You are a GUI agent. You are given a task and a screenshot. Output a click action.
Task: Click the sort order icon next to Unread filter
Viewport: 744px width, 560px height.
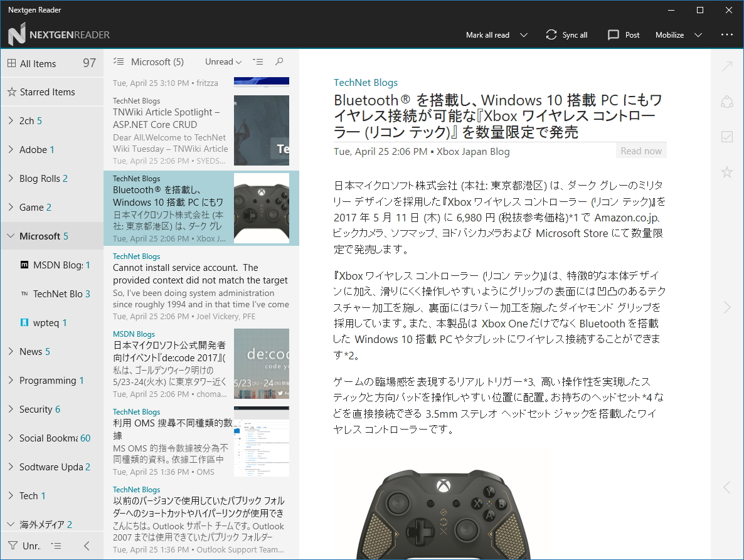click(258, 61)
